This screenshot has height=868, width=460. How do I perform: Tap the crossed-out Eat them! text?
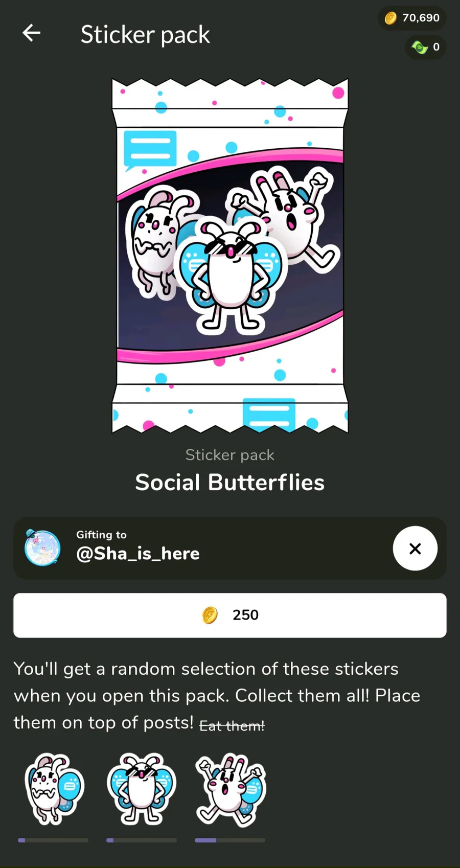coord(232,725)
